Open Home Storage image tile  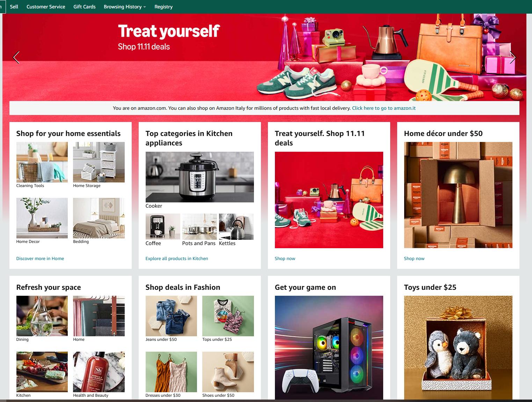click(99, 162)
